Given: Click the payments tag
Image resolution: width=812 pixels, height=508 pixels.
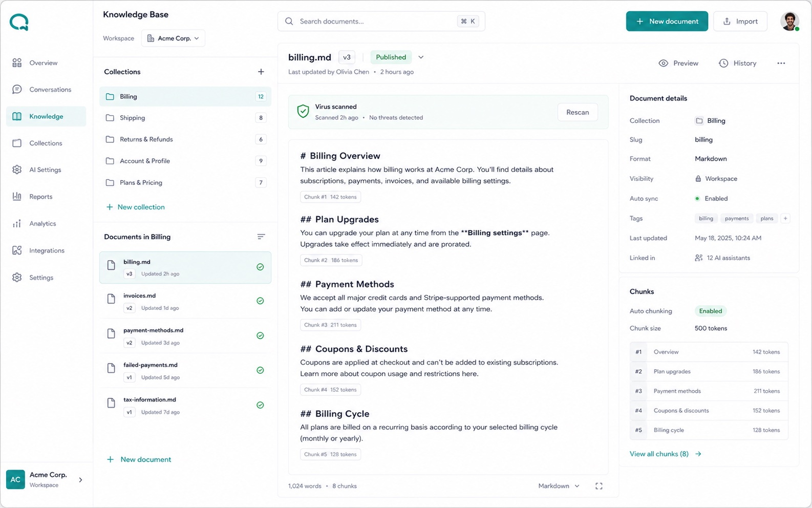Looking at the screenshot, I should click(737, 218).
